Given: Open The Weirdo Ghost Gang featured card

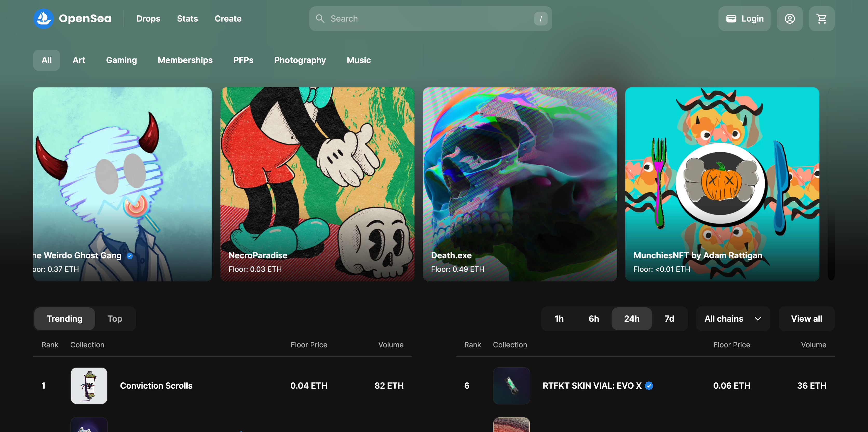Looking at the screenshot, I should pos(123,184).
